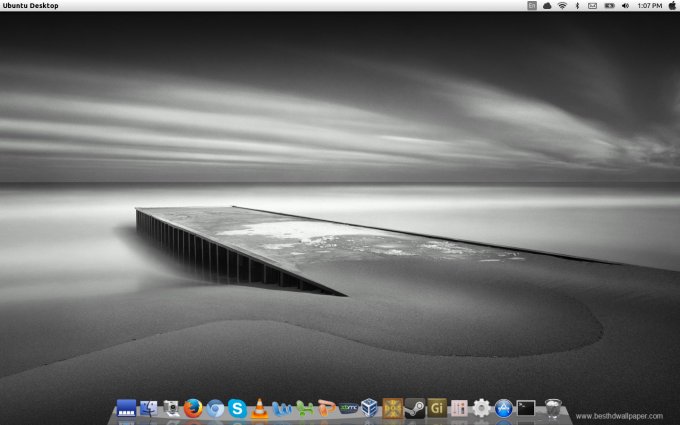
Task: Open the Gi application icon
Action: [437, 409]
